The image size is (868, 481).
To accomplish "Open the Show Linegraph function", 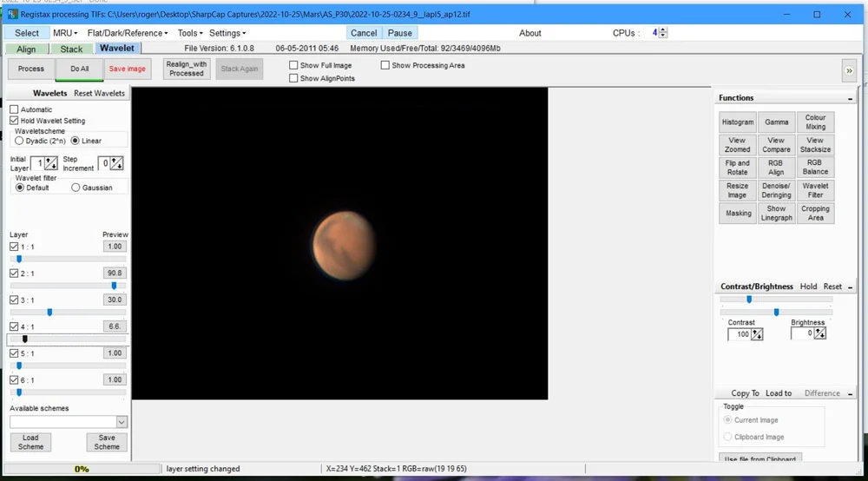I will point(775,213).
